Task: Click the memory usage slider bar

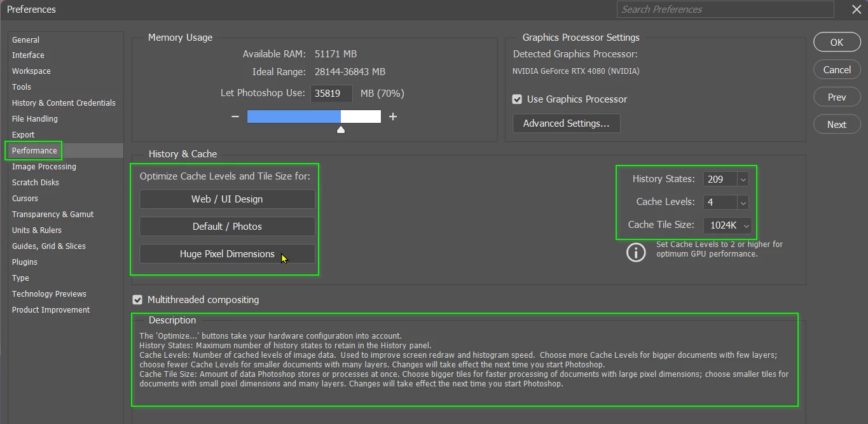Action: coord(314,117)
